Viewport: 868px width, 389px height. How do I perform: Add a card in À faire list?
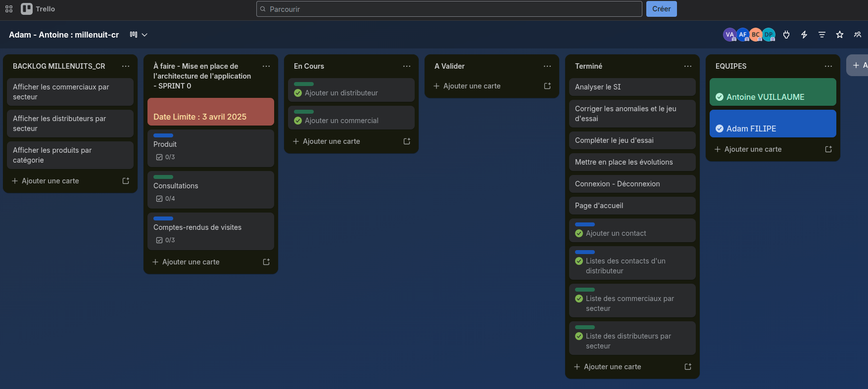click(202, 262)
